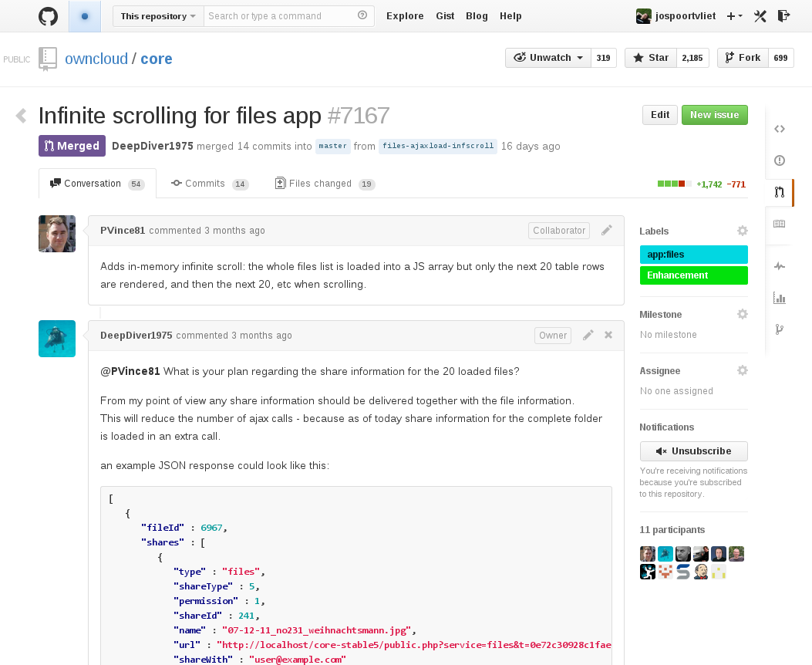Viewport: 812px width, 665px height.
Task: Switch to the Files changed tab
Action: pyautogui.click(x=325, y=184)
